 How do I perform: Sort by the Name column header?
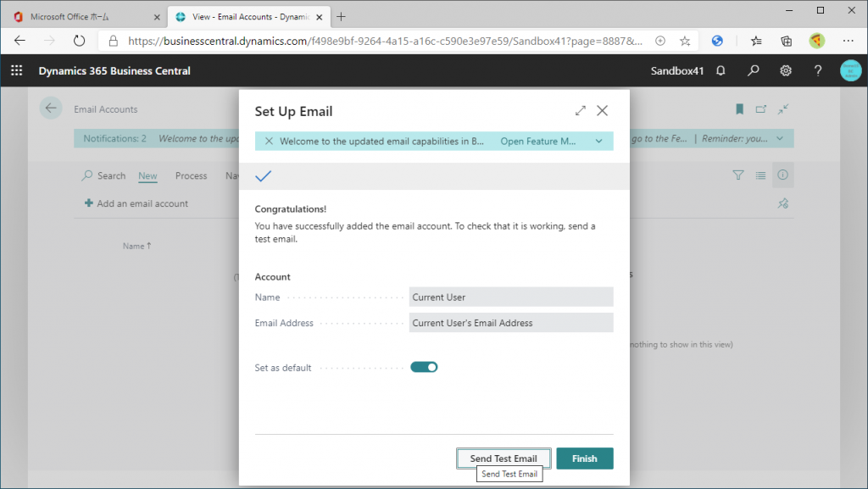pos(136,246)
